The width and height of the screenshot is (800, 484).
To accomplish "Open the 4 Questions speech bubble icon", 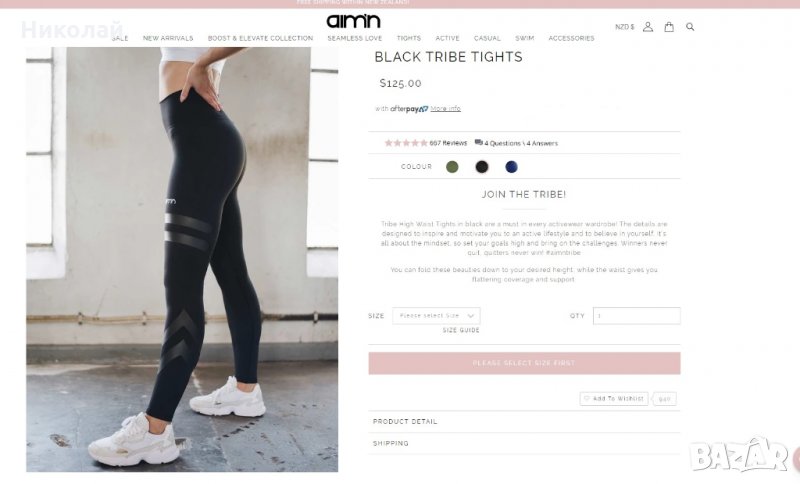I will click(x=479, y=142).
